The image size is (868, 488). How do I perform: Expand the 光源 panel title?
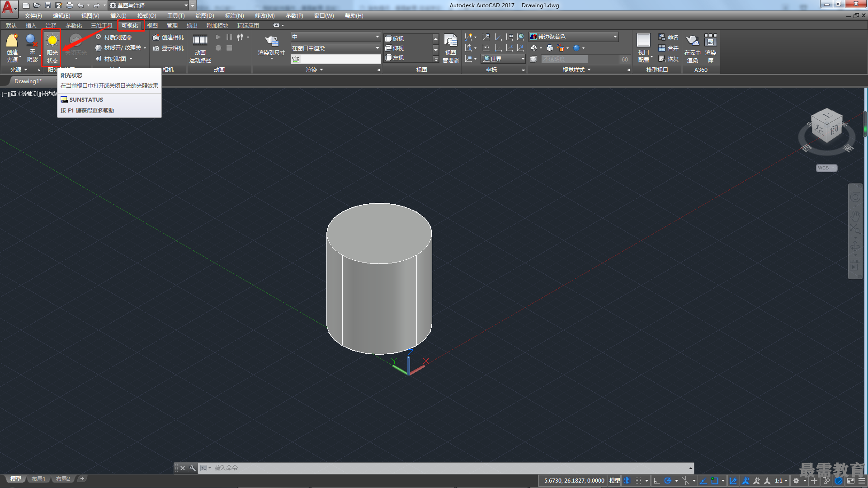[19, 70]
